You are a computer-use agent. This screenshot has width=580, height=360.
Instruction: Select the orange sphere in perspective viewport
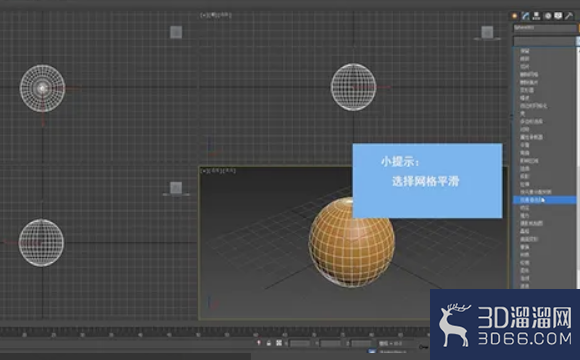pos(352,242)
